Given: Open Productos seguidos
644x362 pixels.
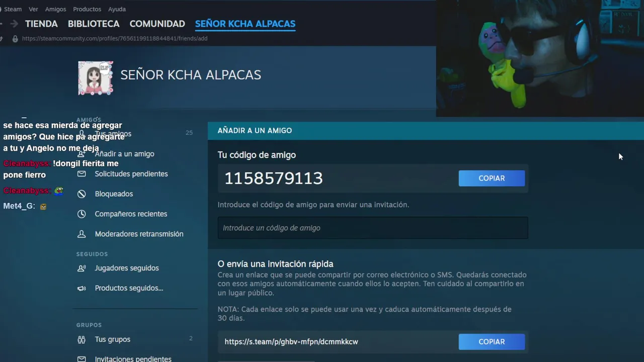Looking at the screenshot, I should [129, 289].
